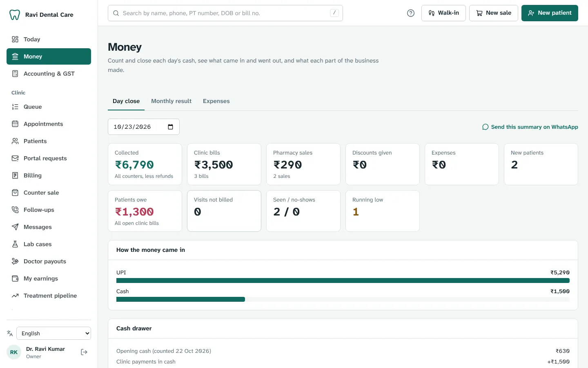Click the Pharmacy sales ₹290 card
Screen dimensions: 588x368
tap(303, 164)
